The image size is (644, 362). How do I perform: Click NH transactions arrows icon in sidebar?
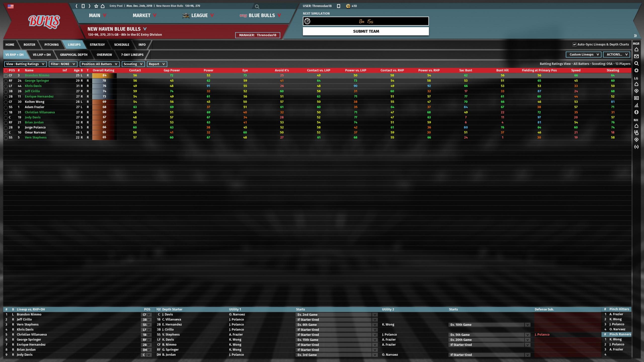coord(636,147)
